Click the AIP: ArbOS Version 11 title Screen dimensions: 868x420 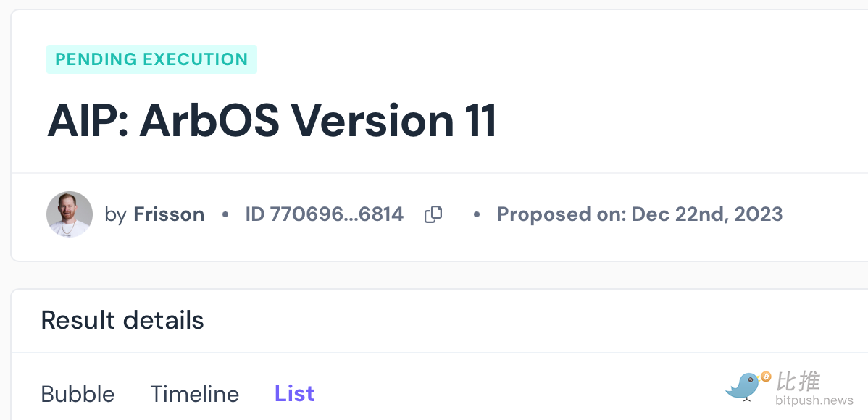(x=272, y=120)
